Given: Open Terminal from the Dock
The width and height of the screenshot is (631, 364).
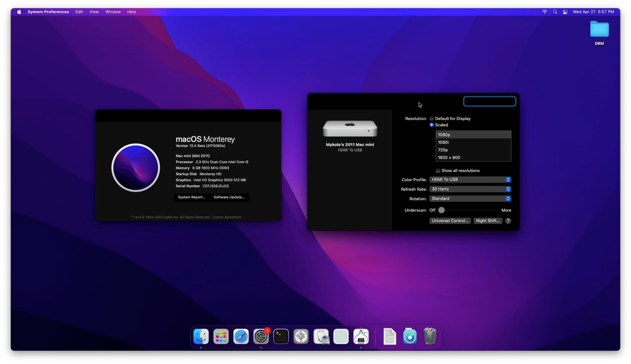Looking at the screenshot, I should (x=281, y=336).
